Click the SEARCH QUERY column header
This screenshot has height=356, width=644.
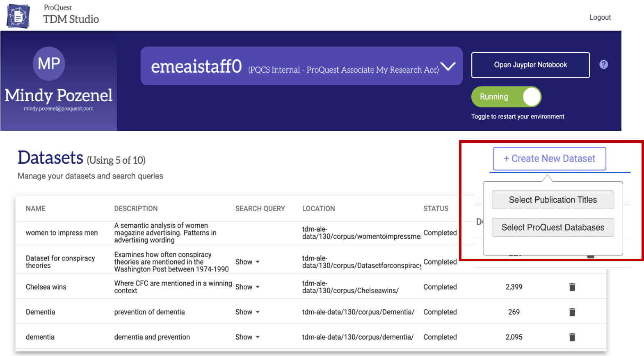pyautogui.click(x=260, y=209)
